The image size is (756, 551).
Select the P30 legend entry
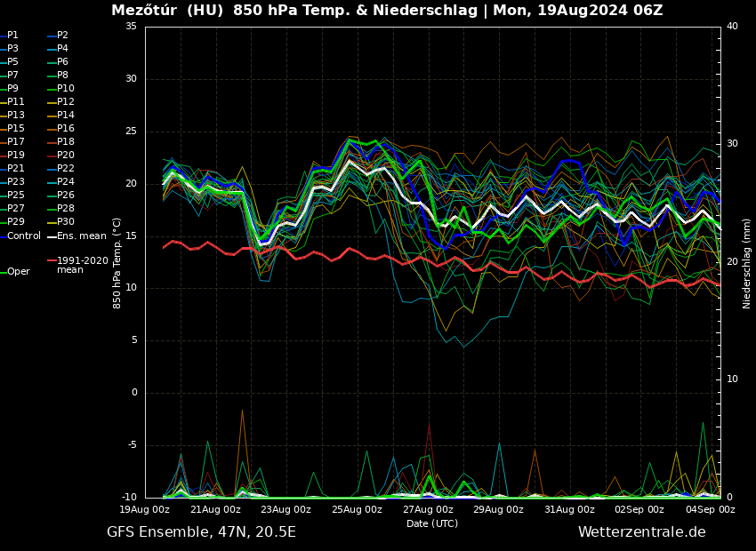point(66,222)
